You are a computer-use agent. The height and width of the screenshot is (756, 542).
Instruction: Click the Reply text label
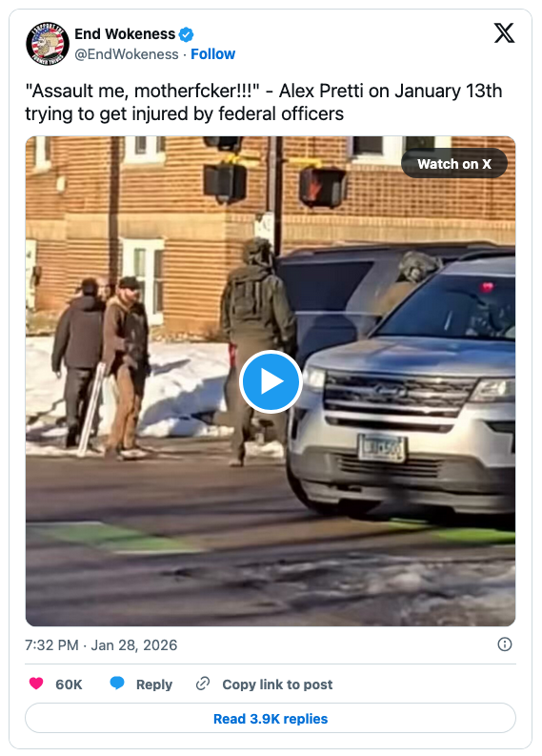pyautogui.click(x=154, y=684)
